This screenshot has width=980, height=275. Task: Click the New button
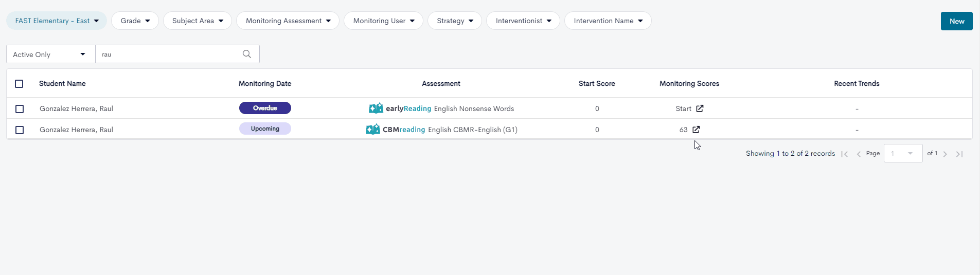coord(957,21)
